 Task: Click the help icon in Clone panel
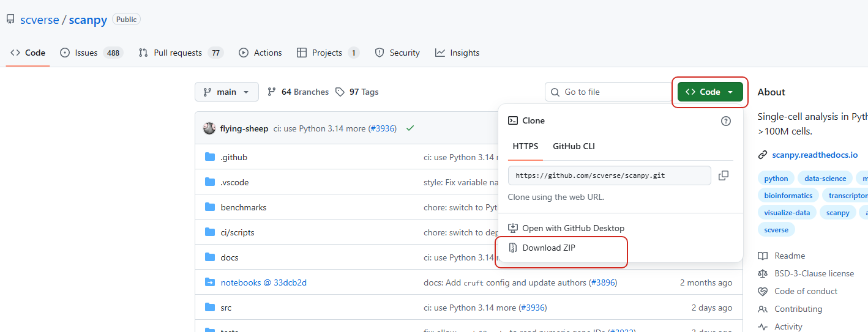click(726, 121)
